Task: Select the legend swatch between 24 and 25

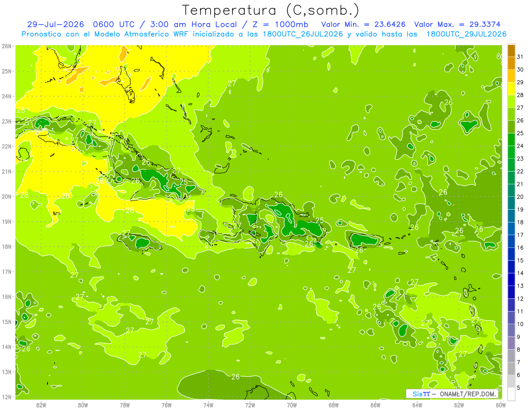Action: [x=511, y=139]
